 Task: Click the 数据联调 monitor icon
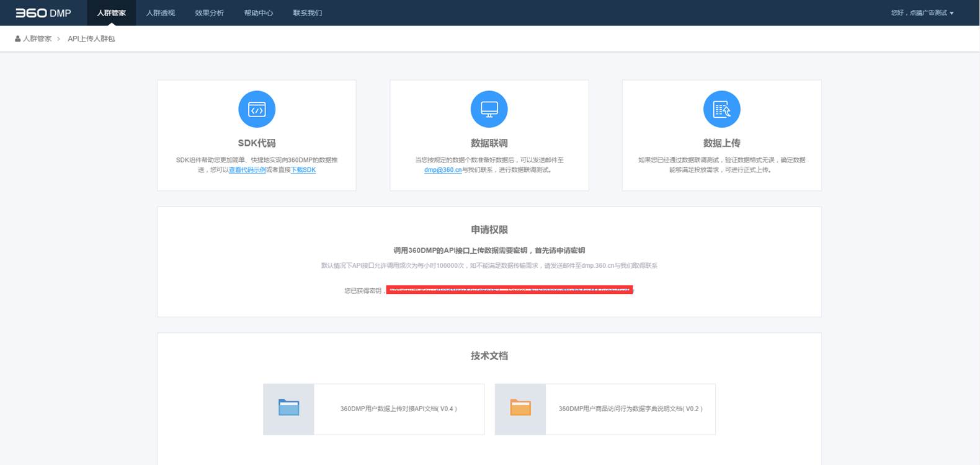click(x=489, y=109)
